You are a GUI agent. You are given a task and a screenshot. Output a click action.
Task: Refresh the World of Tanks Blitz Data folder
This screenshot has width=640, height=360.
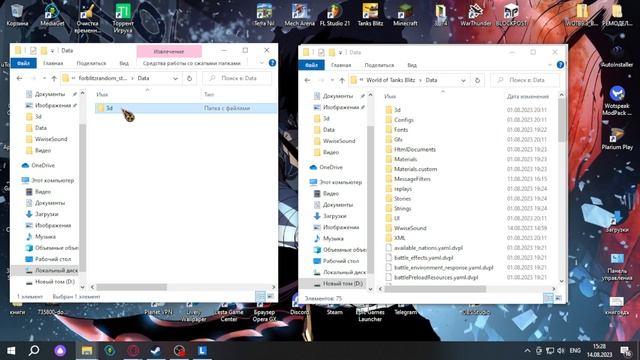point(477,80)
